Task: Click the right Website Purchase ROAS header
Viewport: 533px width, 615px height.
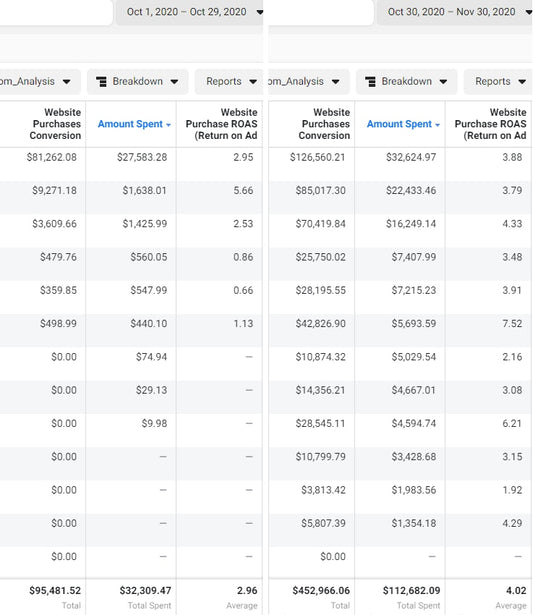Action: [491, 124]
